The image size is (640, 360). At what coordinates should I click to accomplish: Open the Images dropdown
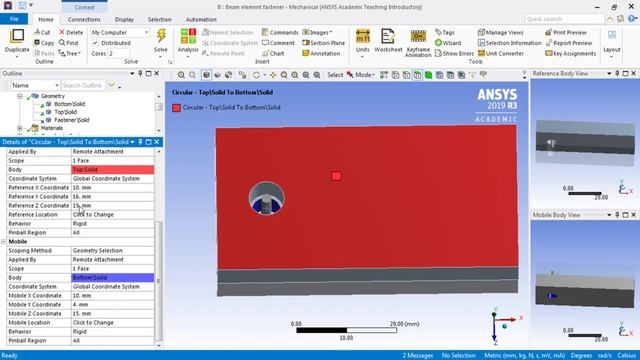click(318, 32)
